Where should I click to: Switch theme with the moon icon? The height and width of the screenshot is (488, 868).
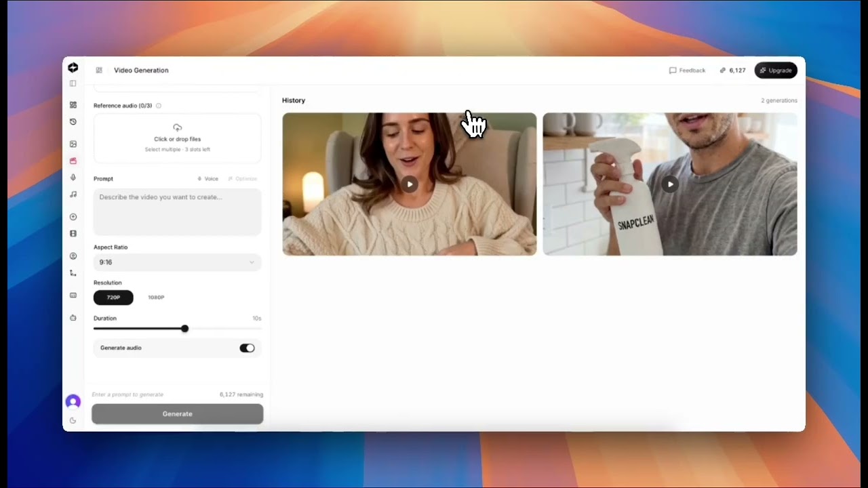[73, 420]
